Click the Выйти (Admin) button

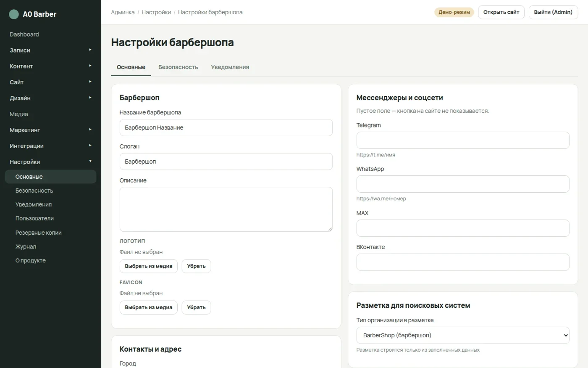[553, 12]
